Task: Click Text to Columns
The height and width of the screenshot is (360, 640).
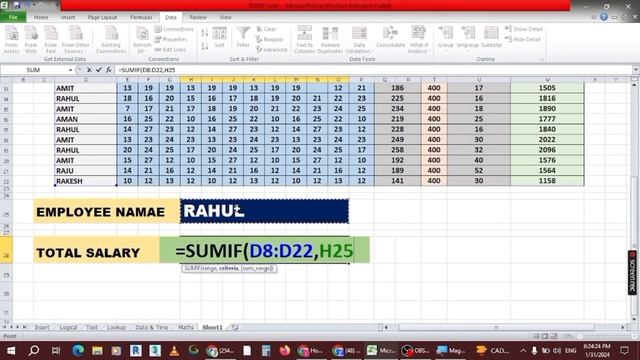Action: (x=304, y=39)
